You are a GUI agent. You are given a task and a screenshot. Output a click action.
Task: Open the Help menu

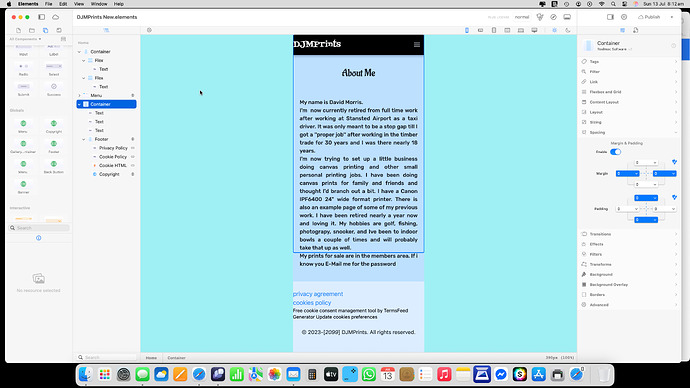(119, 4)
